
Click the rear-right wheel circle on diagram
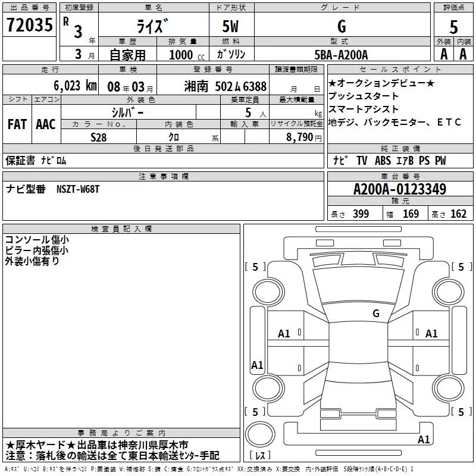point(448,388)
